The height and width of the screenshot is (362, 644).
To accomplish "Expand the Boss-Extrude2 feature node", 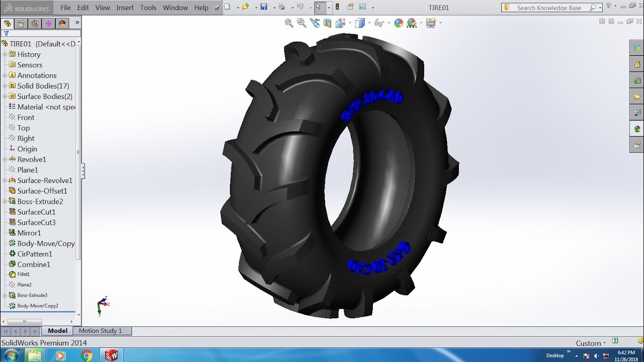I will tap(5, 202).
